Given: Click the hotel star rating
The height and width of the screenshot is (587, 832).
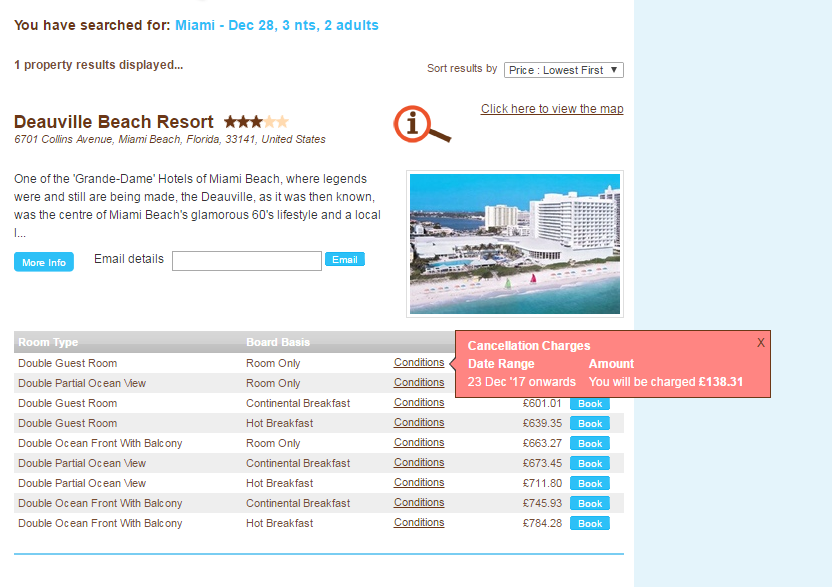Looking at the screenshot, I should (256, 122).
